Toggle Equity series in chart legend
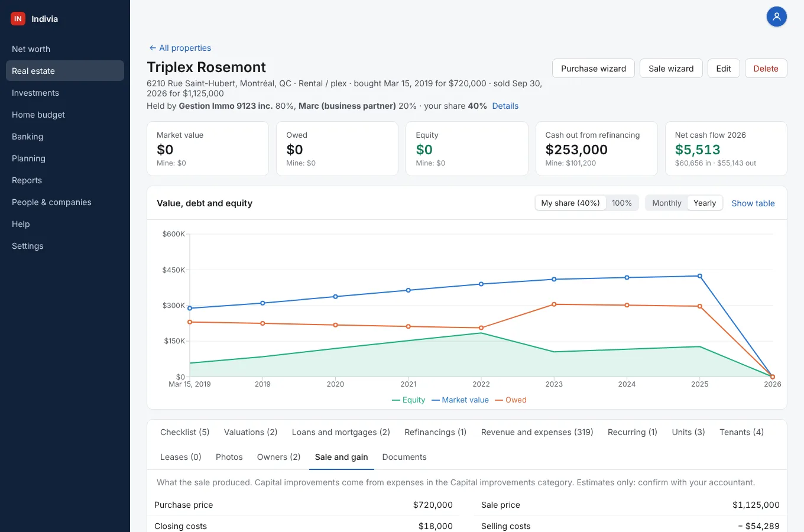The image size is (804, 532). pyautogui.click(x=409, y=400)
